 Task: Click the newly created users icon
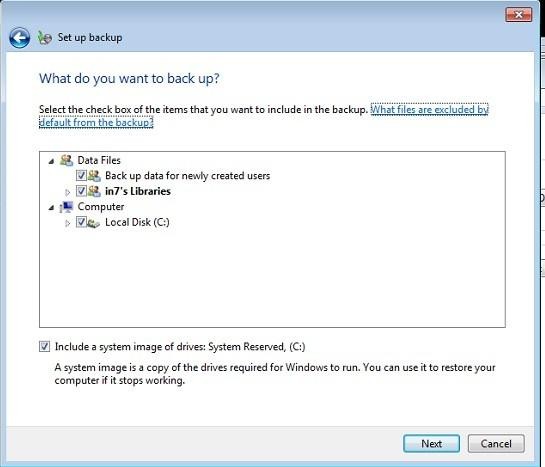click(x=94, y=175)
